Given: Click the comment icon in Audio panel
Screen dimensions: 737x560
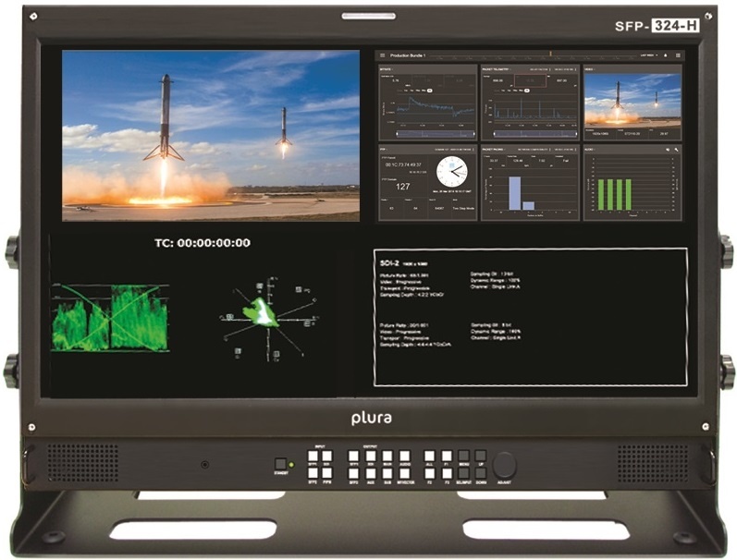Looking at the screenshot, I should (666, 148).
